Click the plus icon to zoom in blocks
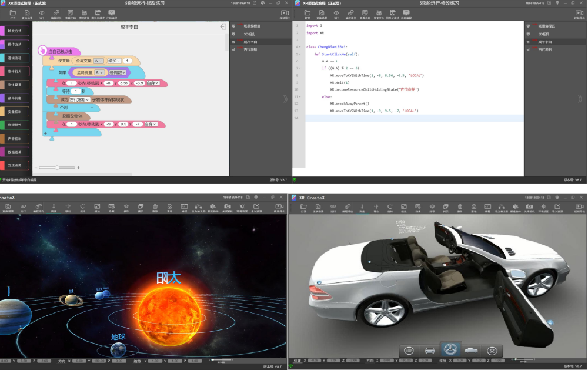Image resolution: width=588 pixels, height=370 pixels. pos(78,168)
